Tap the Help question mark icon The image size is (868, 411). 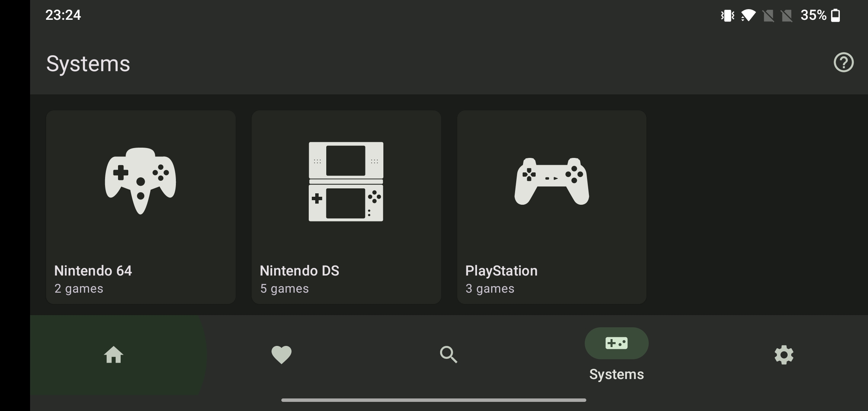[844, 62]
